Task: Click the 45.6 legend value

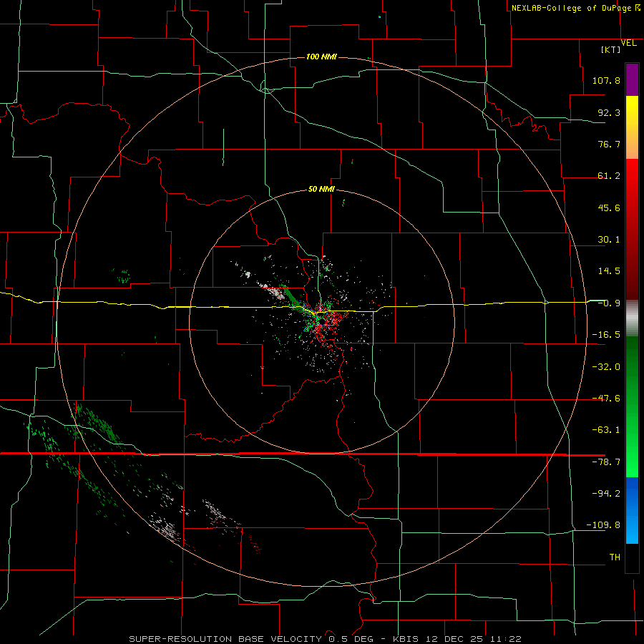Action: click(609, 208)
